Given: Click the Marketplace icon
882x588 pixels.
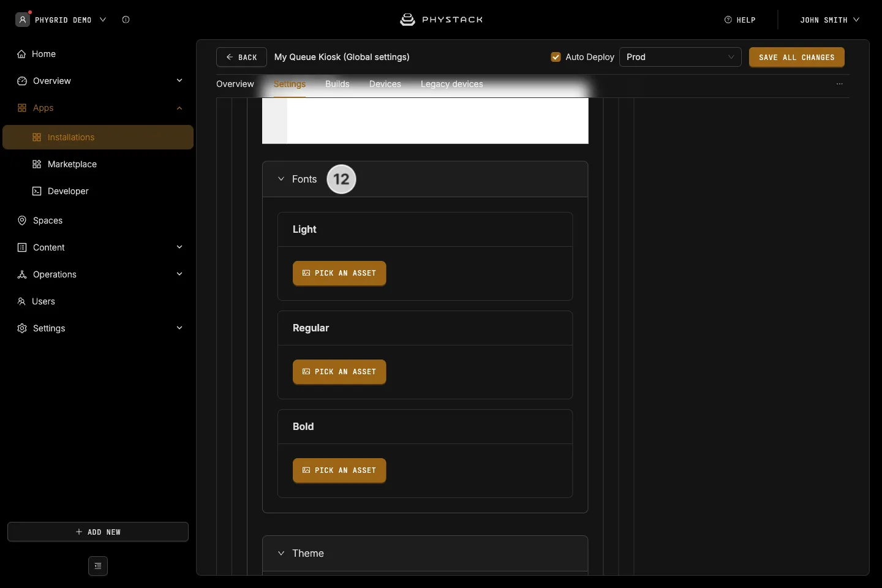Looking at the screenshot, I should [37, 164].
